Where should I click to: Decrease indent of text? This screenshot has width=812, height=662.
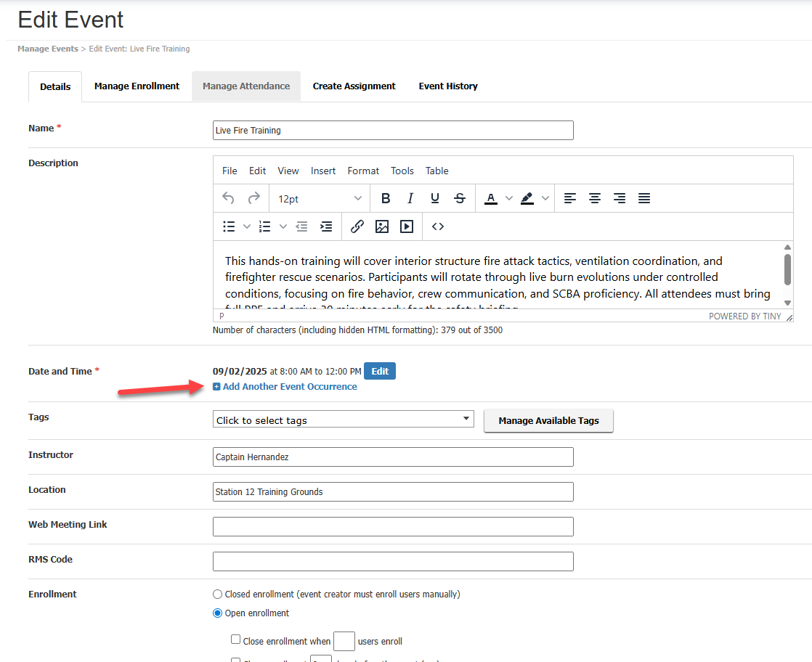pyautogui.click(x=301, y=226)
